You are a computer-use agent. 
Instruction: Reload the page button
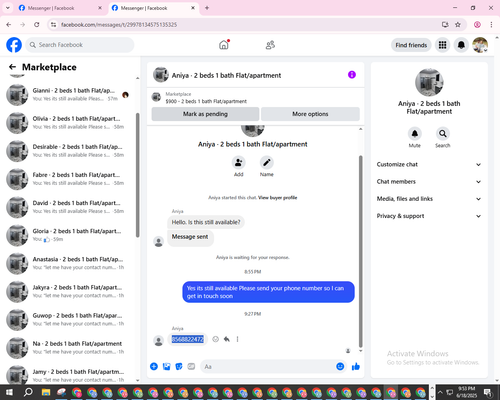click(37, 24)
